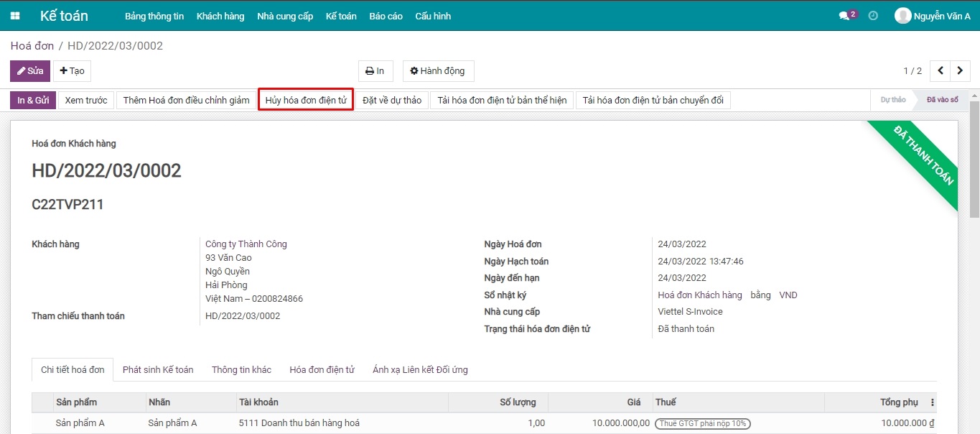This screenshot has height=434, width=980.
Task: Click the printer icon on the In button
Action: 369,70
